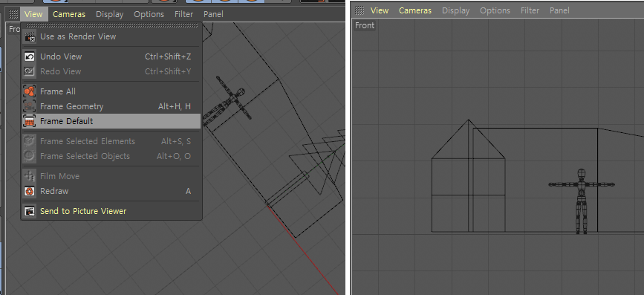Open View menu in right Front viewport
644x295 pixels.
point(380,10)
